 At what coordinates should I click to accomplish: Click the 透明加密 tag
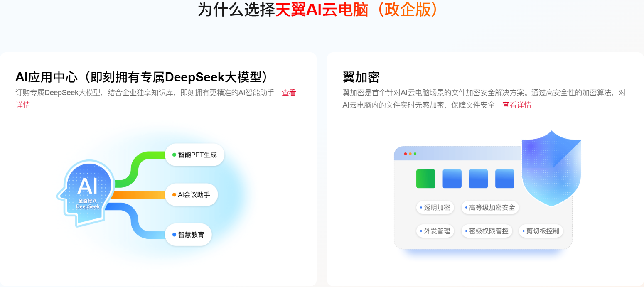pos(435,208)
